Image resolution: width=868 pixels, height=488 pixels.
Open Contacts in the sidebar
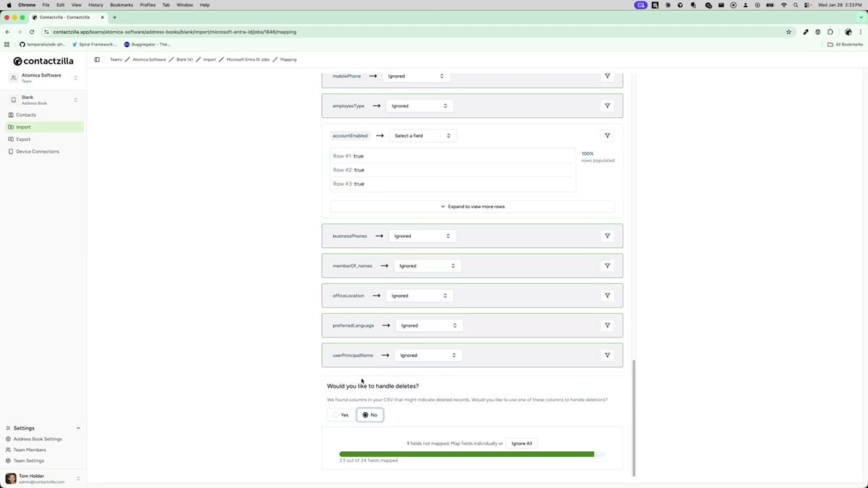pyautogui.click(x=25, y=114)
